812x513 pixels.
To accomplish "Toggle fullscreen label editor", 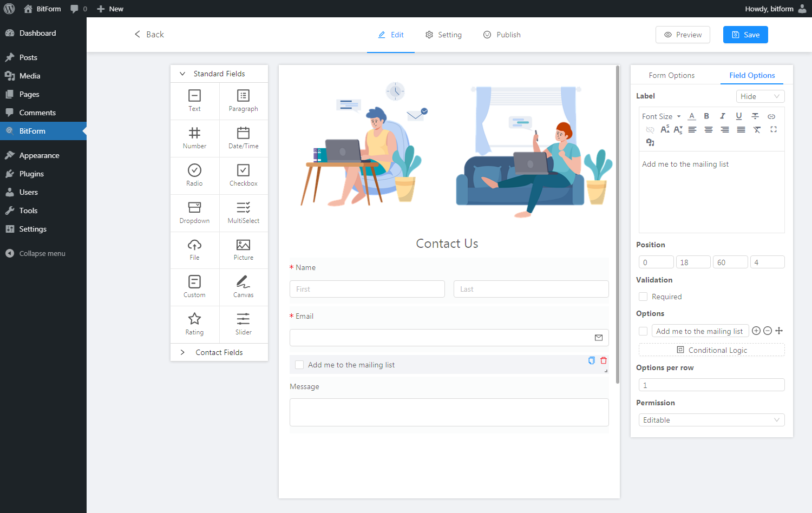I will [x=774, y=129].
